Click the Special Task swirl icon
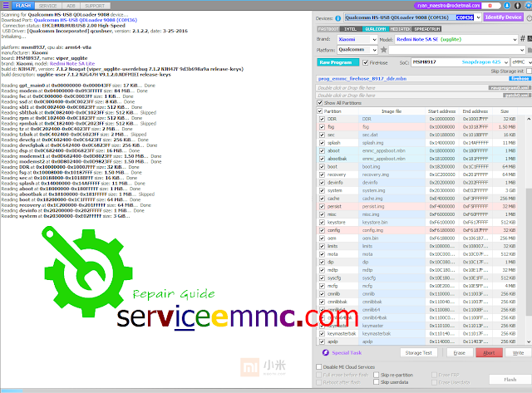532x393 pixels. [325, 352]
